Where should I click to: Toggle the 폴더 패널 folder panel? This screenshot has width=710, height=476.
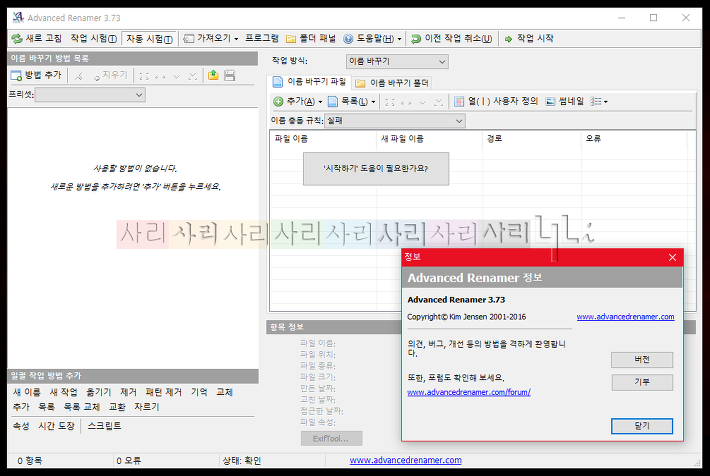point(311,38)
